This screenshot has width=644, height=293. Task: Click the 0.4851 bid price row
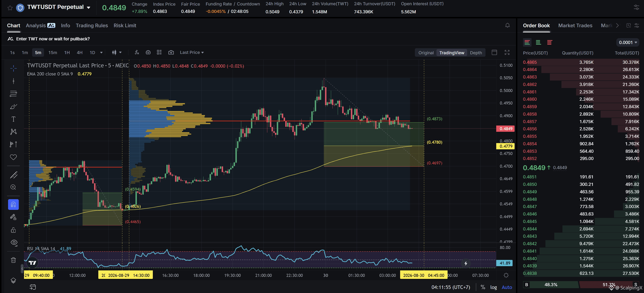[x=581, y=177]
